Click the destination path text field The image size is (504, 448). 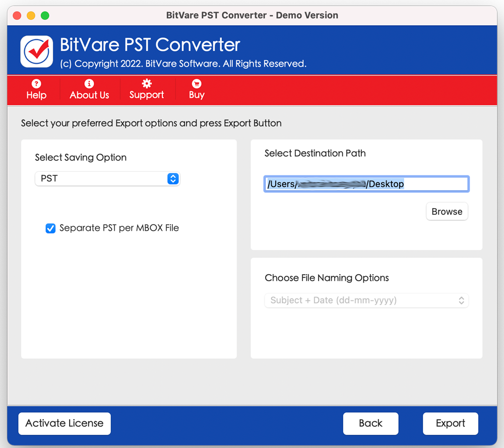[366, 184]
